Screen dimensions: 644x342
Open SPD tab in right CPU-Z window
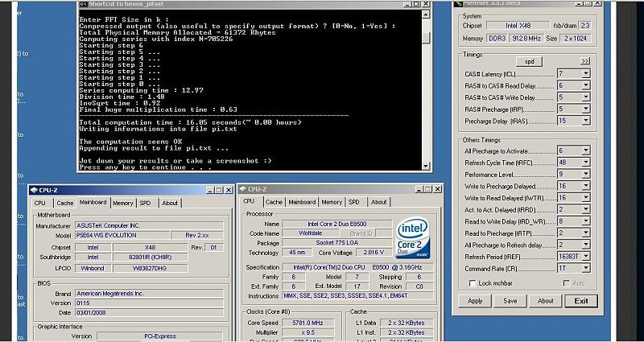(354, 202)
